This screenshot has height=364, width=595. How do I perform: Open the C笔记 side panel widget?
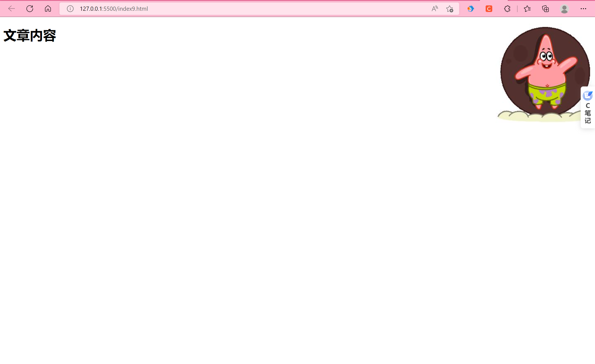pos(588,107)
